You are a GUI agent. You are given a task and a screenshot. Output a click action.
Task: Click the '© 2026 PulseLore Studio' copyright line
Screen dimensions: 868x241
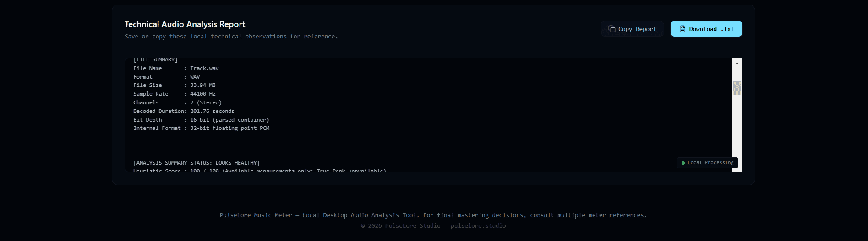tap(433, 226)
